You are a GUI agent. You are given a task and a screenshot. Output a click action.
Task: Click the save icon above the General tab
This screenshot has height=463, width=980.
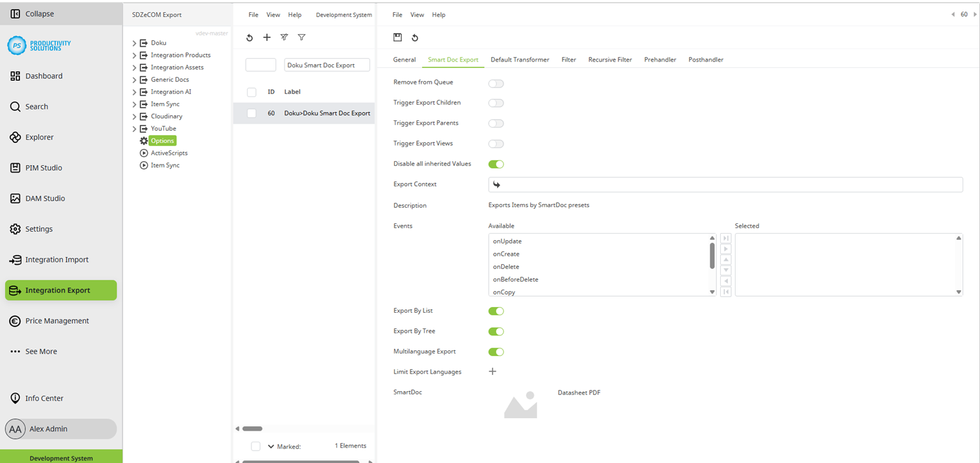pos(397,37)
